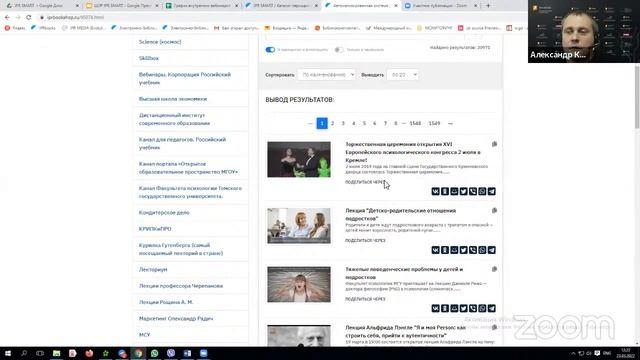Screen dimensions: 640x360
Task: Share the parent-teen relations lecture via Twitter
Action: pos(464,250)
